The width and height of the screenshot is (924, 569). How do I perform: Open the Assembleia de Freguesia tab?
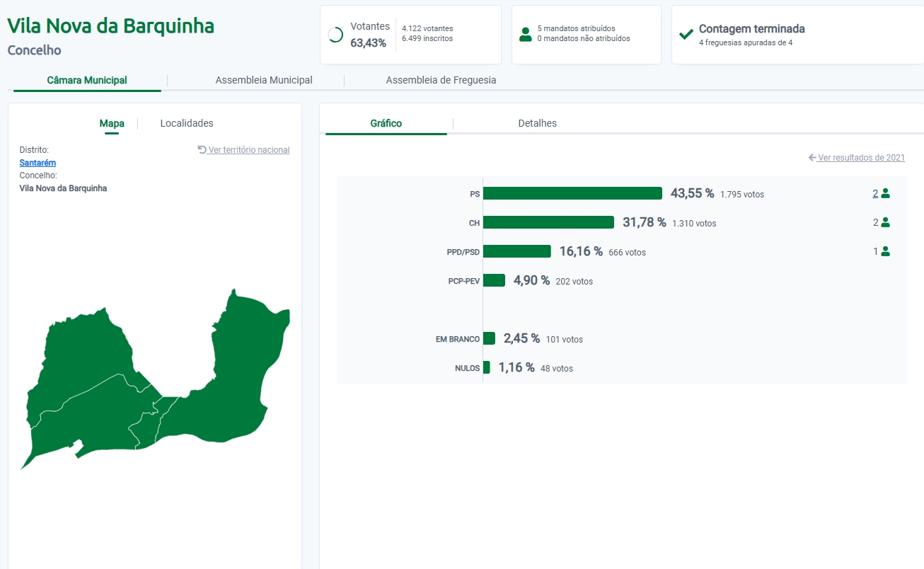pyautogui.click(x=441, y=80)
